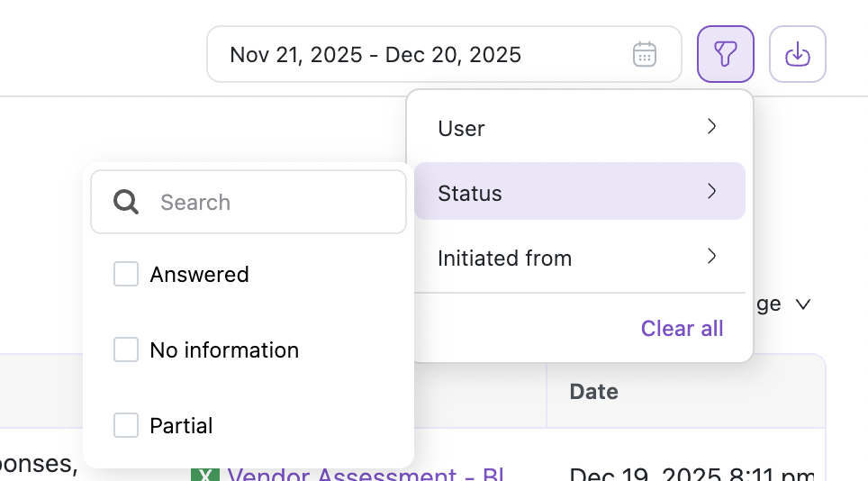This screenshot has width=868, height=481.
Task: Expand the Initiated from chevron arrow
Action: [x=712, y=257]
